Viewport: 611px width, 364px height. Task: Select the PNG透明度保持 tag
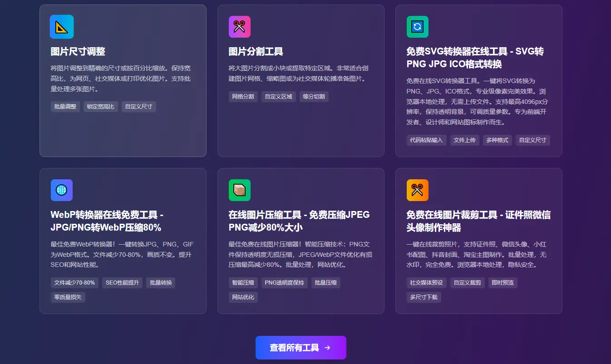pyautogui.click(x=285, y=282)
